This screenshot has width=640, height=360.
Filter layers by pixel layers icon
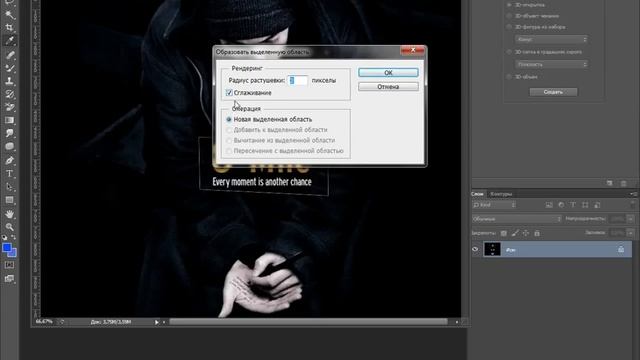tap(549, 205)
